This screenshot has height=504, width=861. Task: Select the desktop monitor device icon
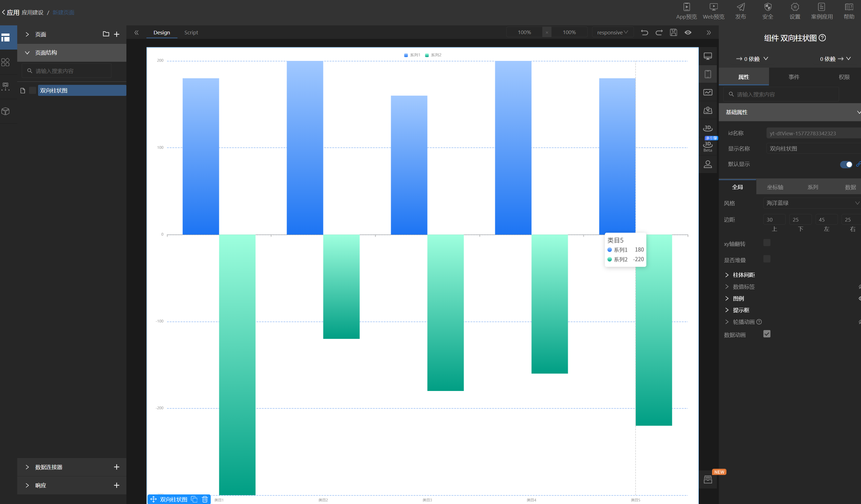tap(708, 56)
